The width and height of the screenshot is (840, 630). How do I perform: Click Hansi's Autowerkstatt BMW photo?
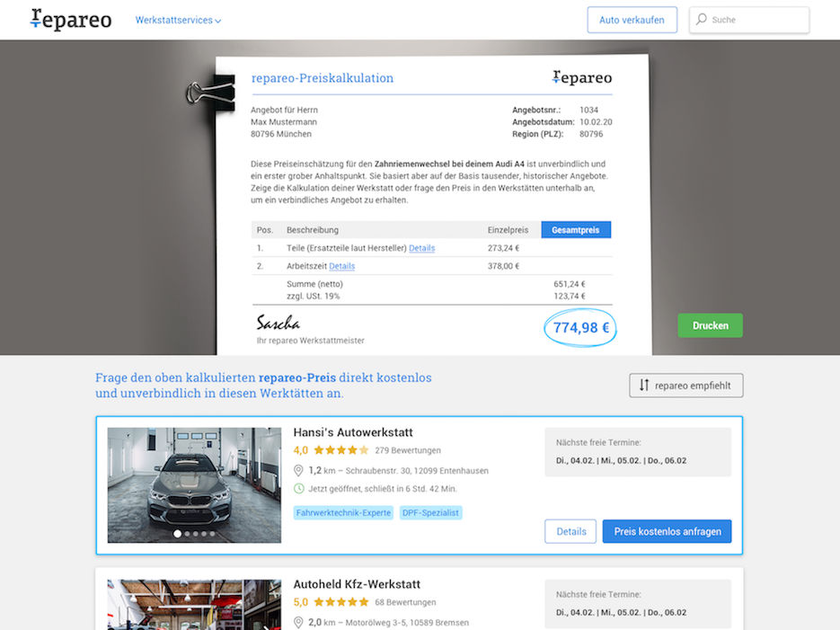(194, 484)
